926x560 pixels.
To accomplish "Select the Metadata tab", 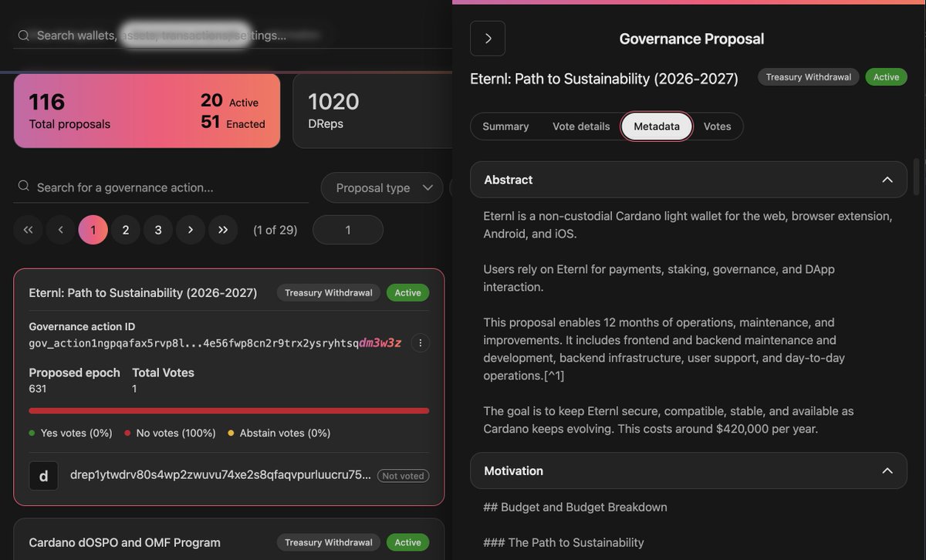I will (657, 127).
